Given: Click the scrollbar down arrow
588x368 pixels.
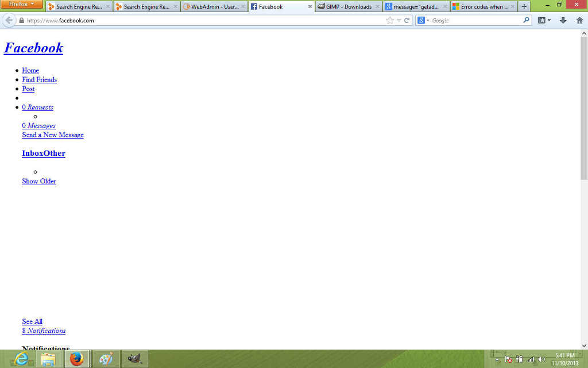Looking at the screenshot, I should [x=584, y=346].
